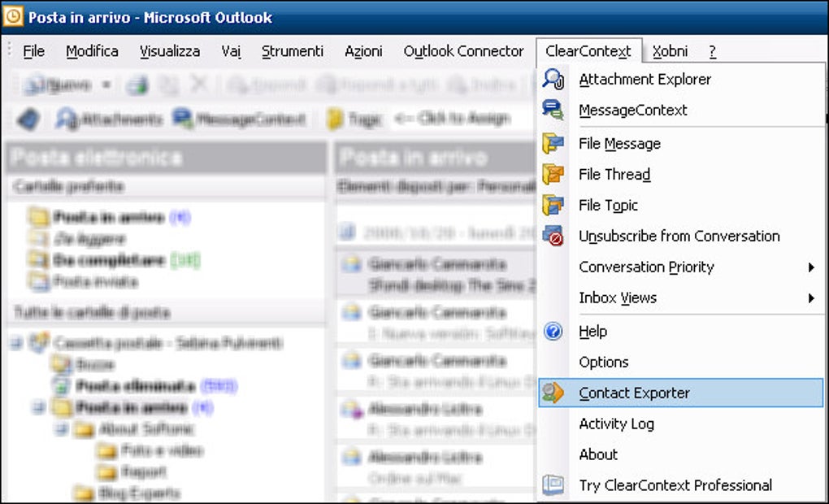Click the Try ClearContext Professional icon
This screenshot has height=504, width=829.
554,484
